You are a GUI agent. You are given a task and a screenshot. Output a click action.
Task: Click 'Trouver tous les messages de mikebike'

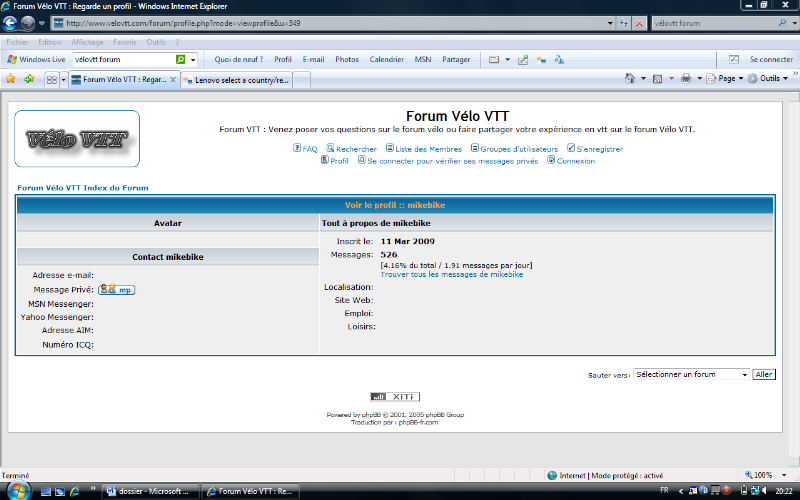pyautogui.click(x=452, y=274)
